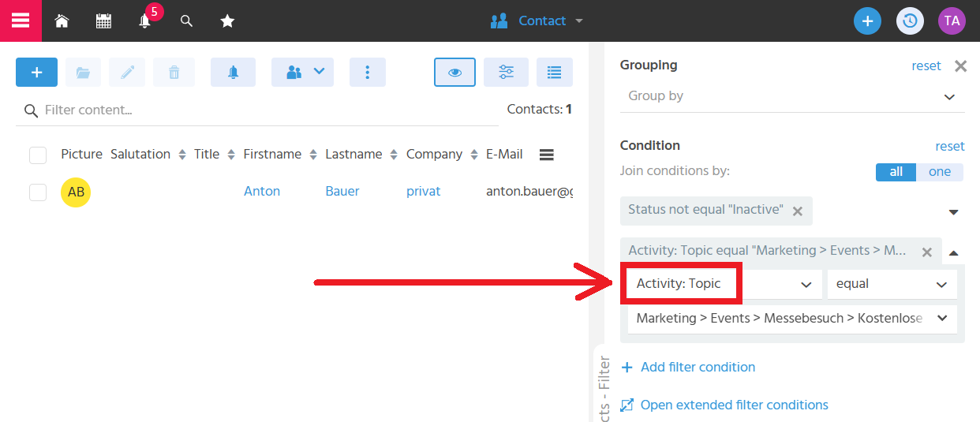Open the recent history clock icon
The image size is (980, 422).
[910, 21]
